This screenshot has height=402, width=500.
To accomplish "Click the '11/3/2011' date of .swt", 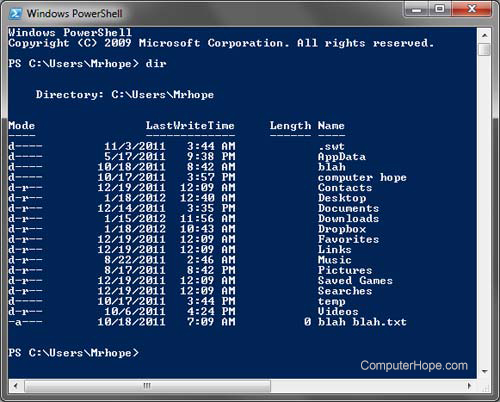I will click(135, 146).
